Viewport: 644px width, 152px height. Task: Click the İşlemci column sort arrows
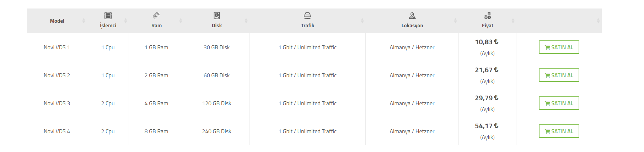125,21
